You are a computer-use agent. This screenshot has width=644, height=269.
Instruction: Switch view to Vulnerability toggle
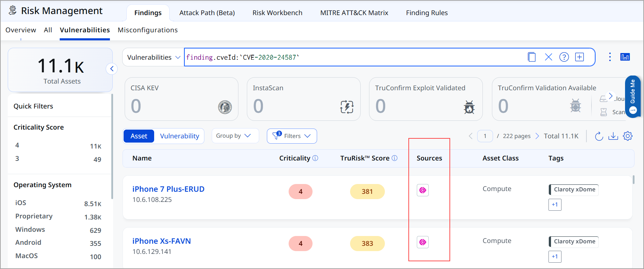click(x=179, y=136)
